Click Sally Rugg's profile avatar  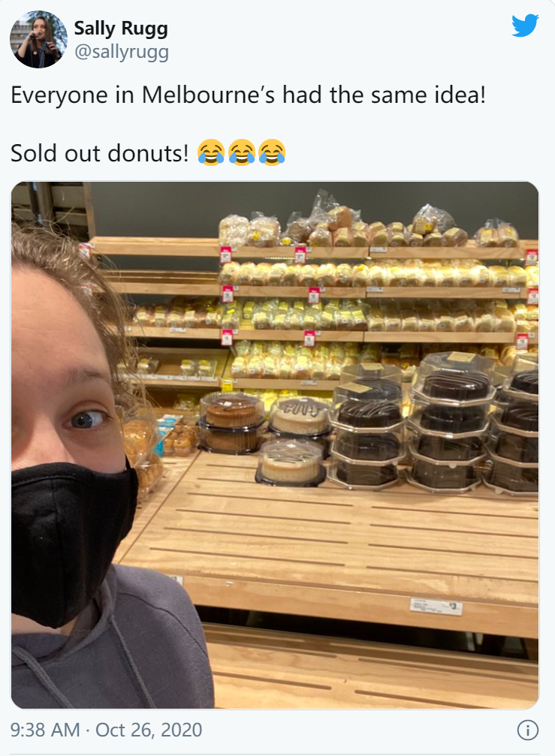[39, 39]
